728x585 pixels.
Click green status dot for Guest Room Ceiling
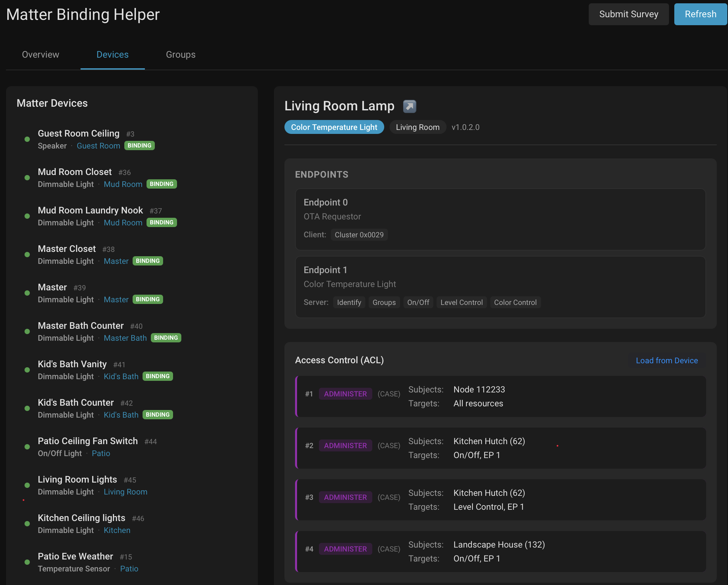(28, 139)
